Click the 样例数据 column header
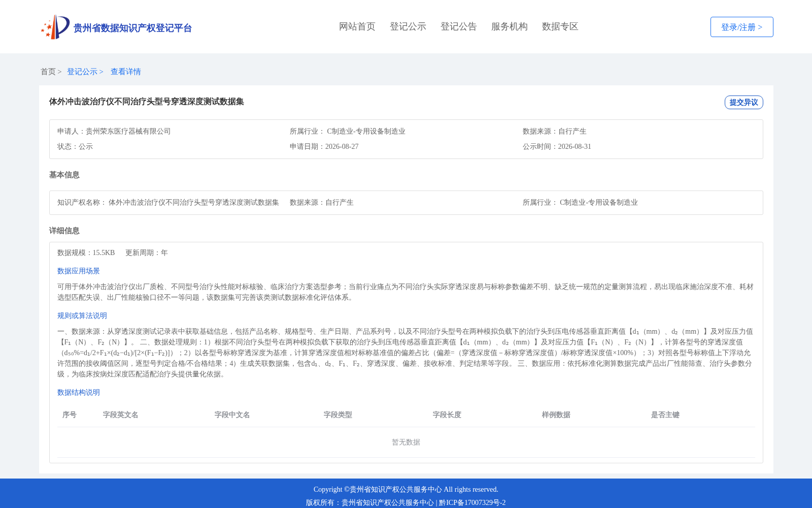This screenshot has height=508, width=812. pyautogui.click(x=556, y=415)
